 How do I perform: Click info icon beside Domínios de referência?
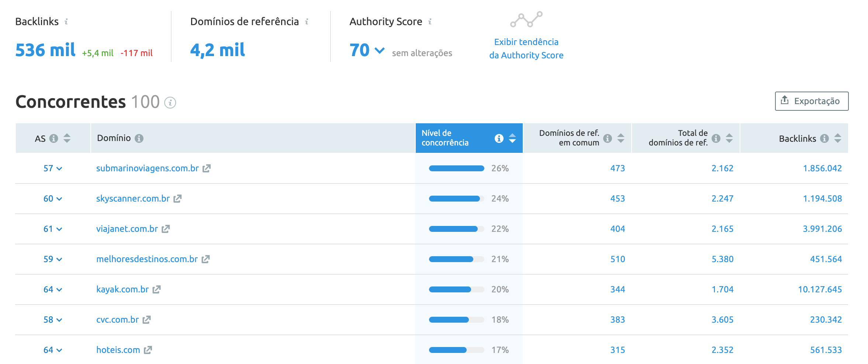point(307,22)
